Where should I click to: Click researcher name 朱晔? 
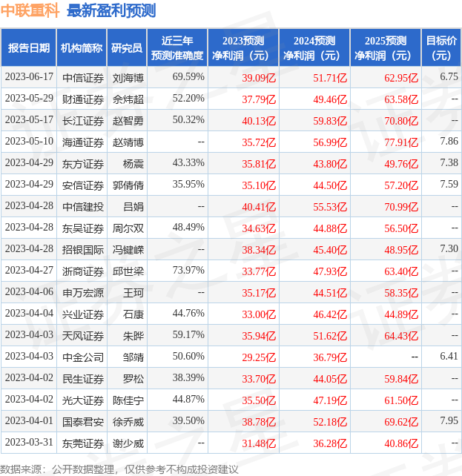(133, 336)
